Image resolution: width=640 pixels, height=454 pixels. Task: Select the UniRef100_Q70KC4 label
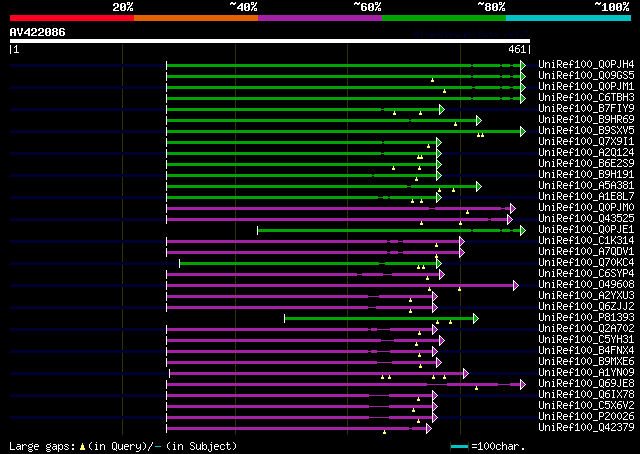(586, 263)
